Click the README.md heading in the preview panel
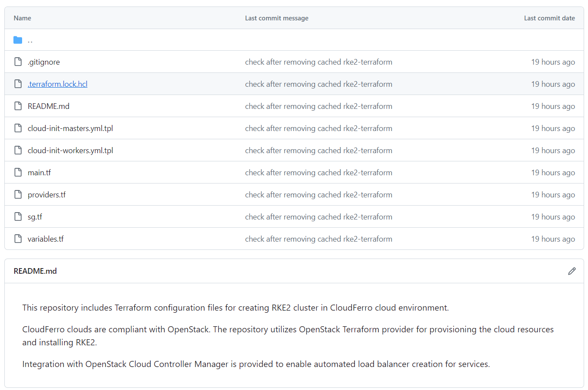588x390 pixels. point(35,271)
